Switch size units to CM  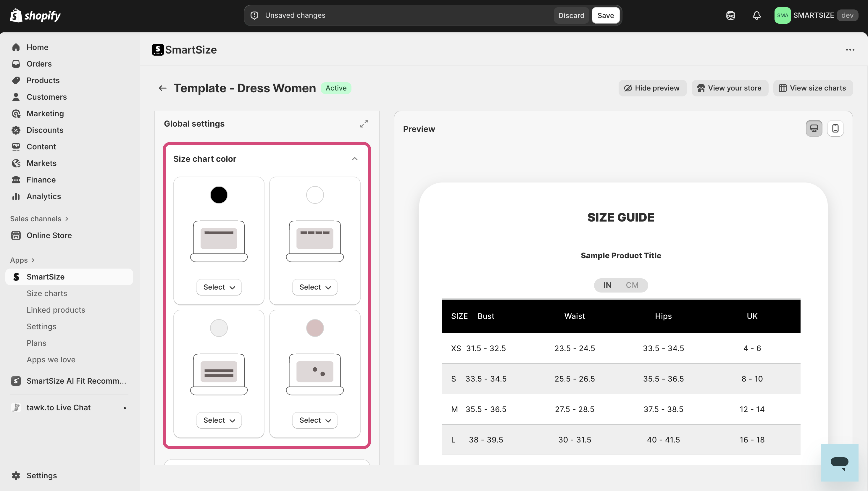tap(632, 285)
